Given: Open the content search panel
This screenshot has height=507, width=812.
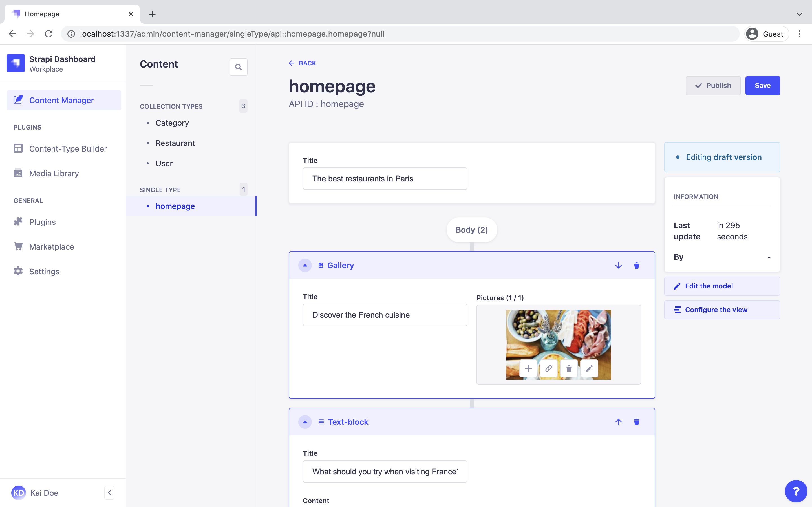Looking at the screenshot, I should (x=238, y=67).
